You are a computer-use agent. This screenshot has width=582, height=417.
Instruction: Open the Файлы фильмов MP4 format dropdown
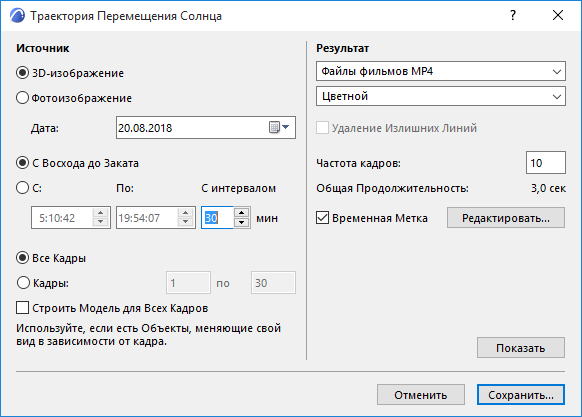[441, 71]
